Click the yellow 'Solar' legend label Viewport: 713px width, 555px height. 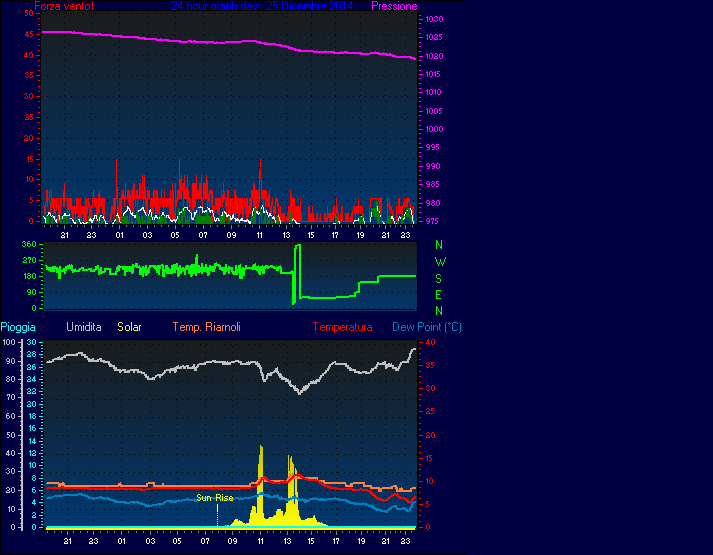point(129,327)
